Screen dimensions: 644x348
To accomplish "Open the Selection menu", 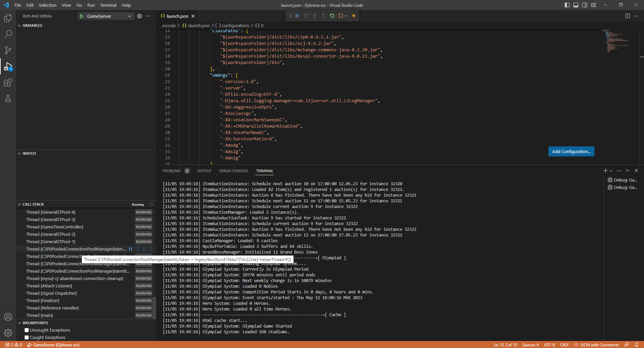I will coord(48,5).
